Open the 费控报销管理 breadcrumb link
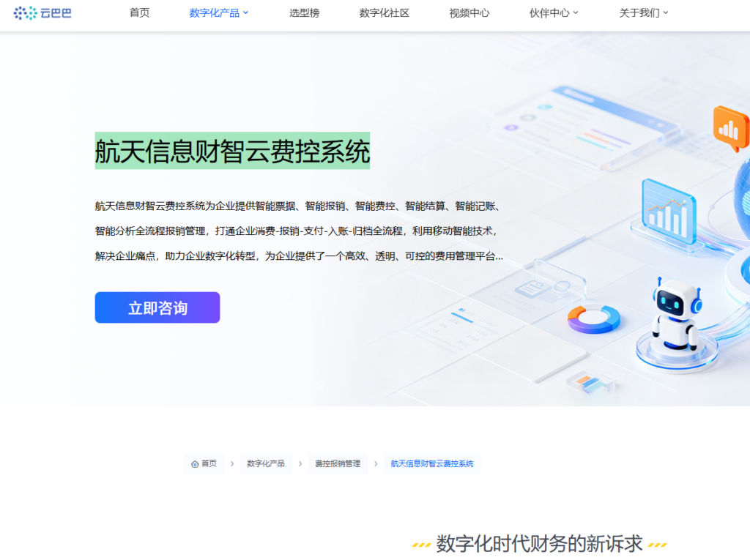The height and width of the screenshot is (560, 750). [x=337, y=463]
